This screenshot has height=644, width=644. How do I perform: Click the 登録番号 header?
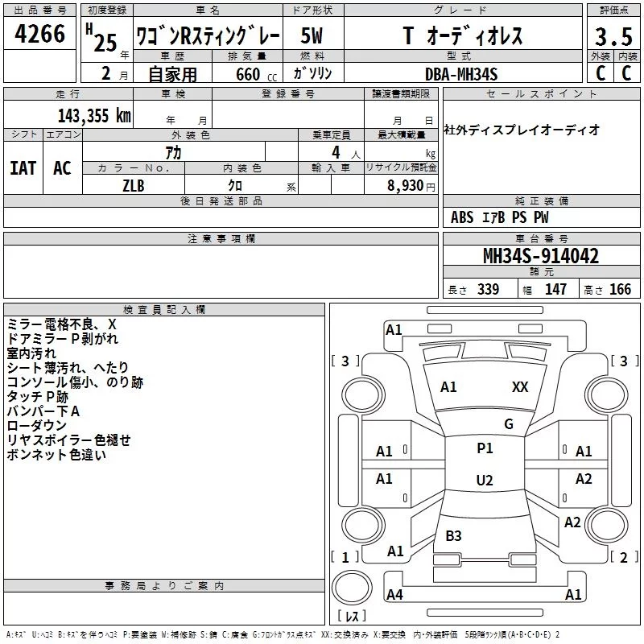(288, 93)
